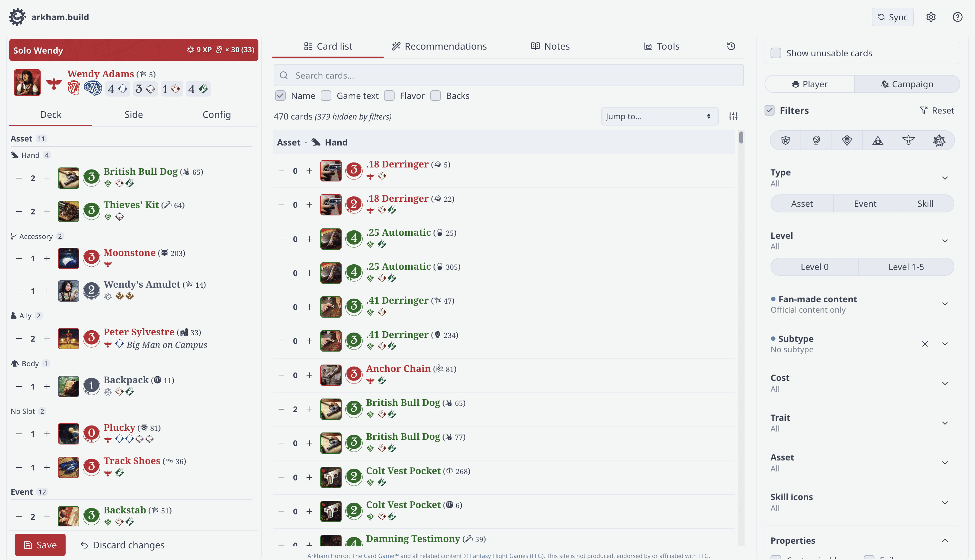The image size is (975, 560).
Task: Expand the Type filter section
Action: coord(946,178)
